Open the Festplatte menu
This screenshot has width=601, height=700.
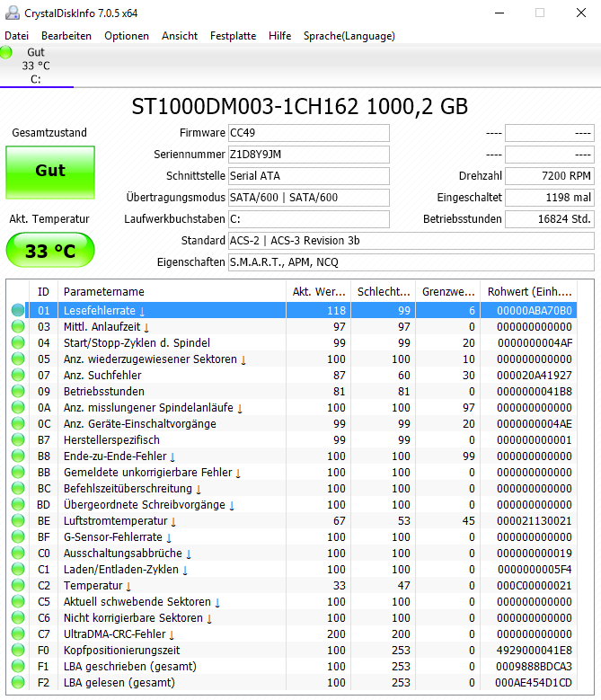pos(233,36)
